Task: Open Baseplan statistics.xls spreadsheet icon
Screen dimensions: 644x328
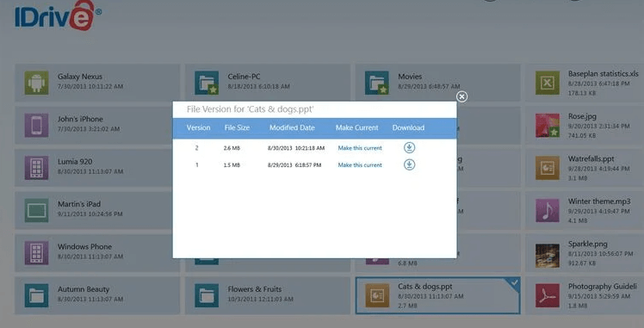Action: pos(548,83)
